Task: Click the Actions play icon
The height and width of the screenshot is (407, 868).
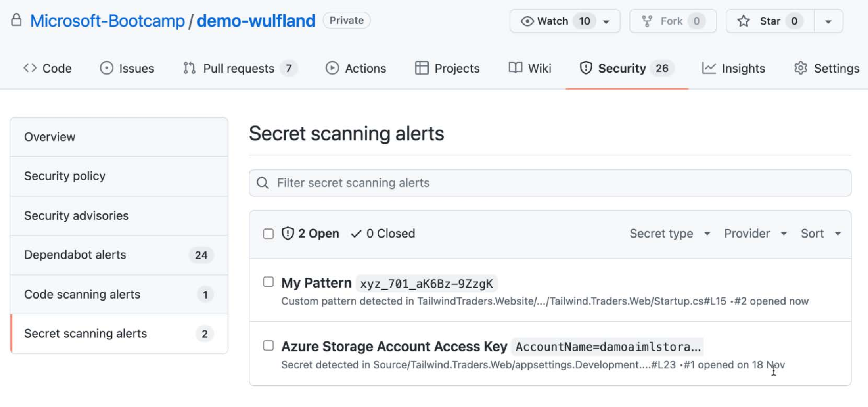Action: coord(332,68)
